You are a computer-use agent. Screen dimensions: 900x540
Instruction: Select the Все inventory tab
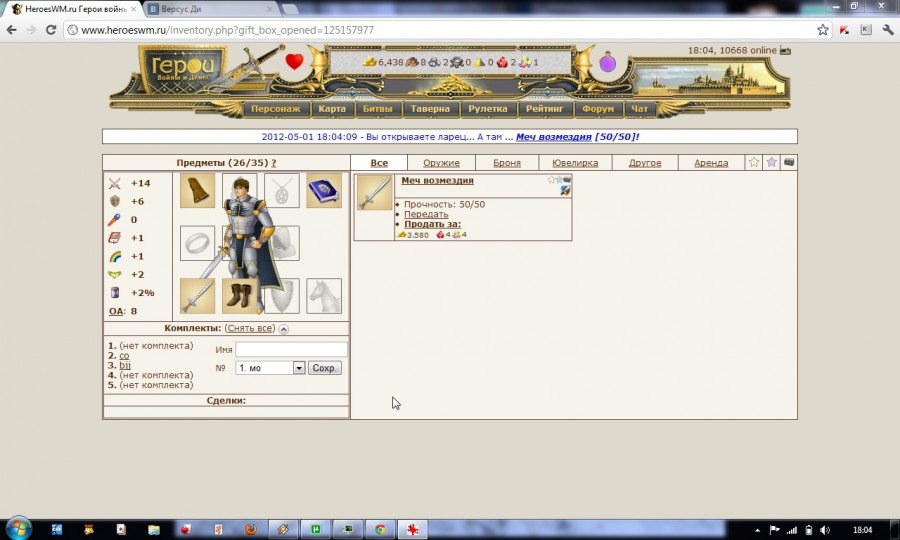point(379,163)
